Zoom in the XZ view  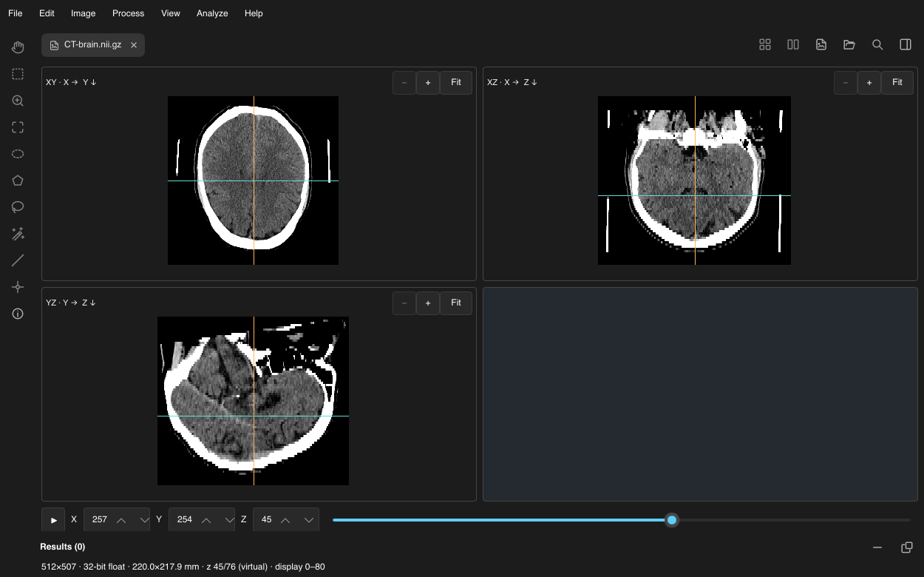[x=869, y=83]
